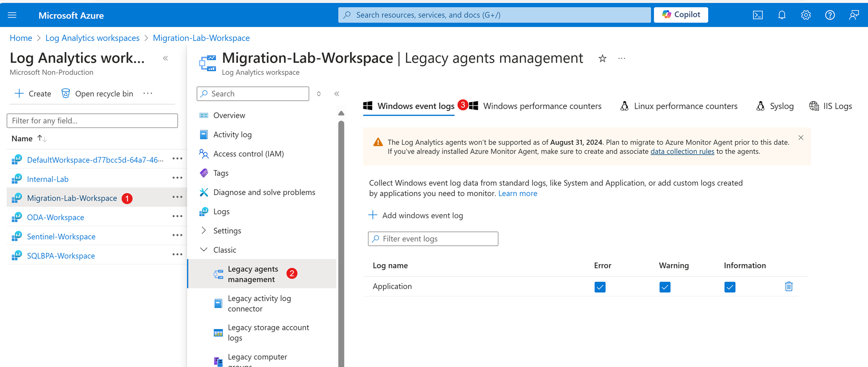Open the feedback icon in header
The width and height of the screenshot is (868, 367).
[x=854, y=15]
